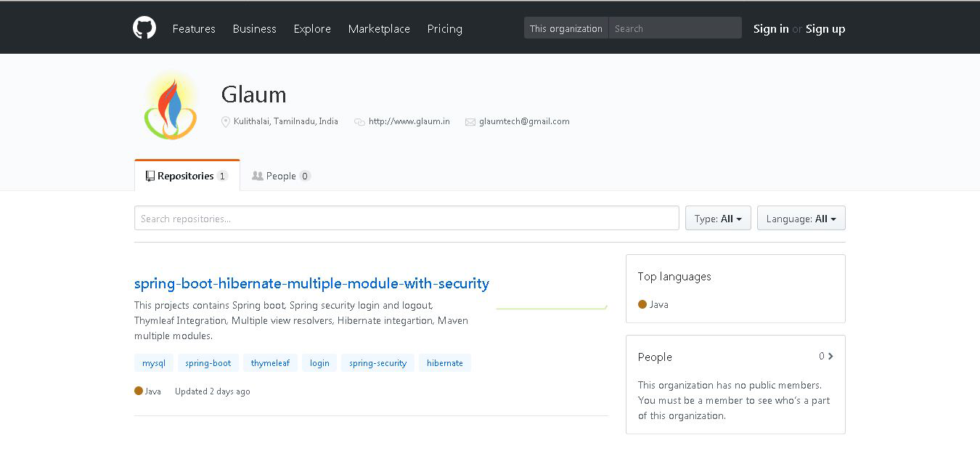Screen dimensions: 980x459
Task: Expand the Type: All dropdown
Action: point(718,218)
